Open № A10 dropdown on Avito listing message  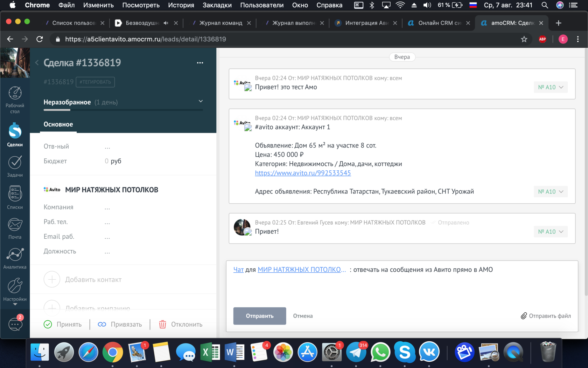pyautogui.click(x=551, y=191)
